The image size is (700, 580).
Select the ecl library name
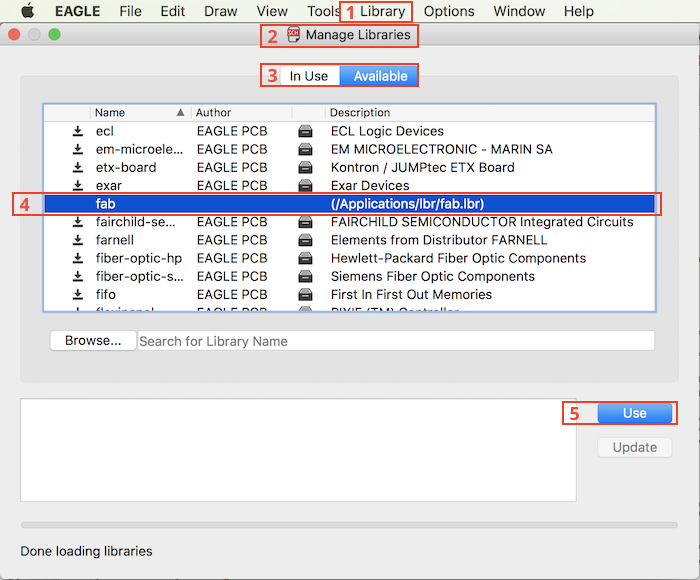point(105,131)
